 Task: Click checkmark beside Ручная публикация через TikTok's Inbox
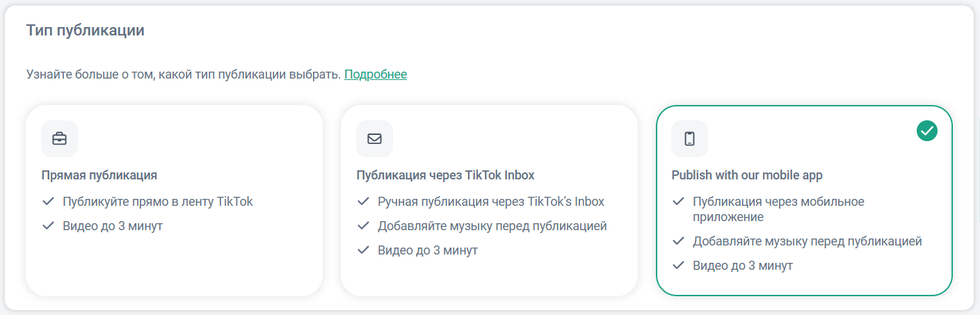point(363,202)
